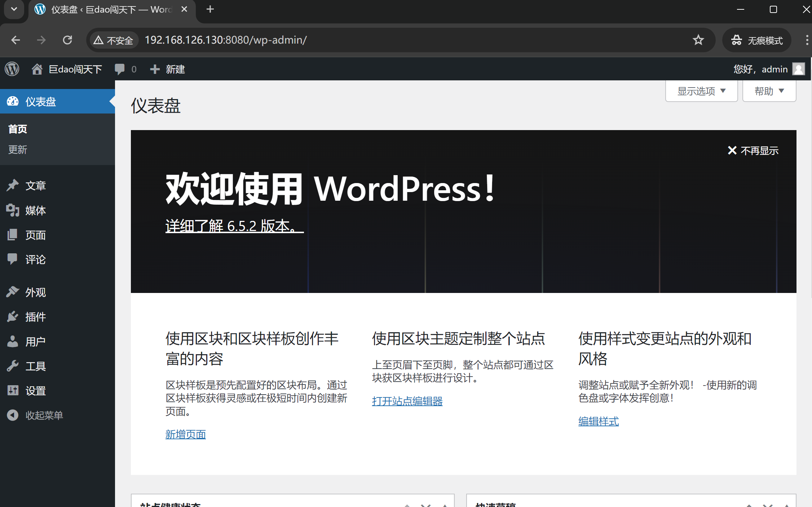Bookmark page with the star icon
812x507 pixels.
coord(698,40)
